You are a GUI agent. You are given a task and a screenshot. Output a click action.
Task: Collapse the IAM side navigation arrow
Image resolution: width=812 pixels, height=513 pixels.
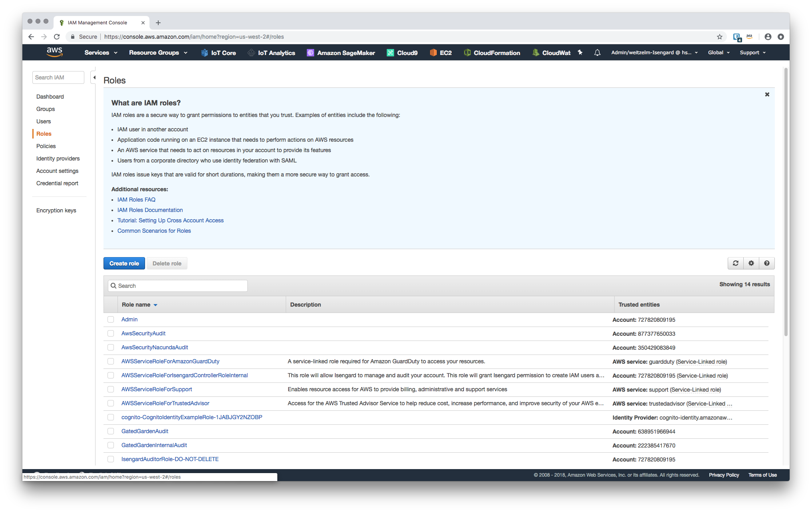[94, 77]
